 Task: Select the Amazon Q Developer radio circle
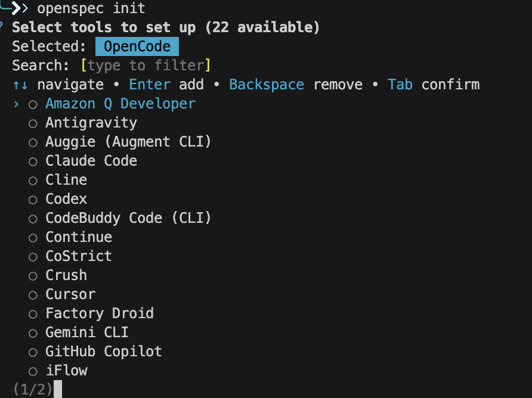point(33,104)
